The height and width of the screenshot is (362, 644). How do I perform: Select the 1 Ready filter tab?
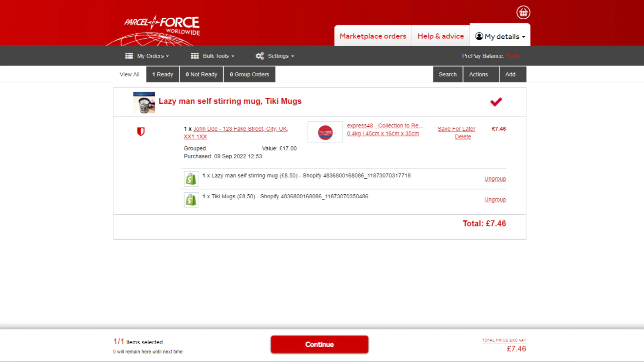click(163, 74)
